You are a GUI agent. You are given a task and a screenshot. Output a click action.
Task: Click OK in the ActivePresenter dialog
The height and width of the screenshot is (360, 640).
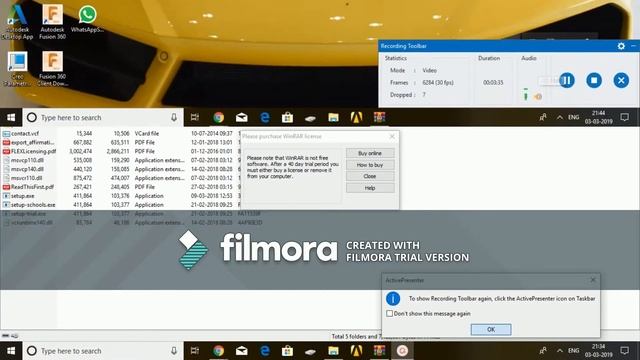pos(491,329)
